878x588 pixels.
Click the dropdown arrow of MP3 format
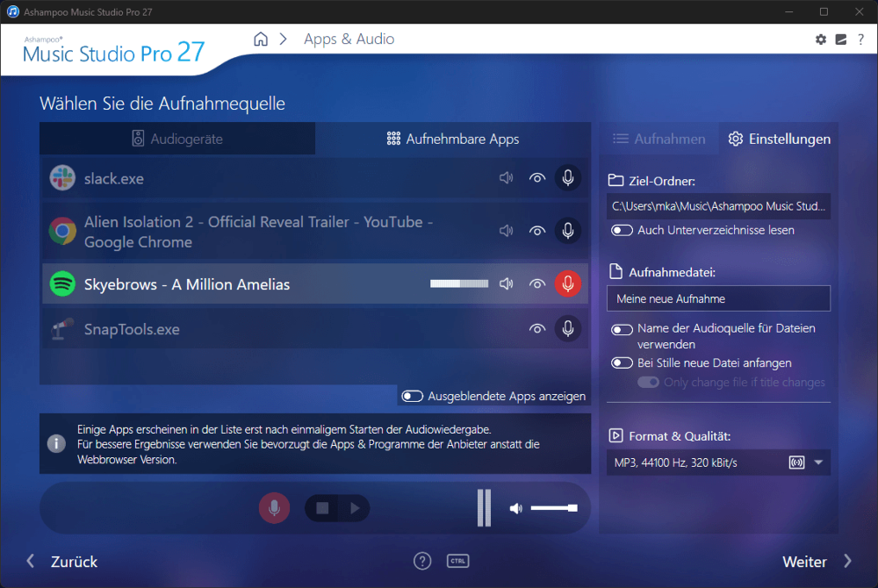pos(818,463)
